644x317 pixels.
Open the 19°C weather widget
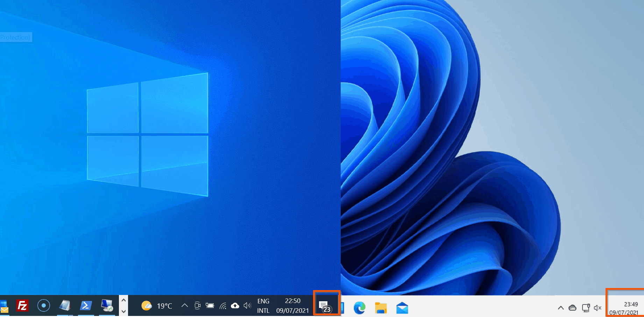pos(157,306)
